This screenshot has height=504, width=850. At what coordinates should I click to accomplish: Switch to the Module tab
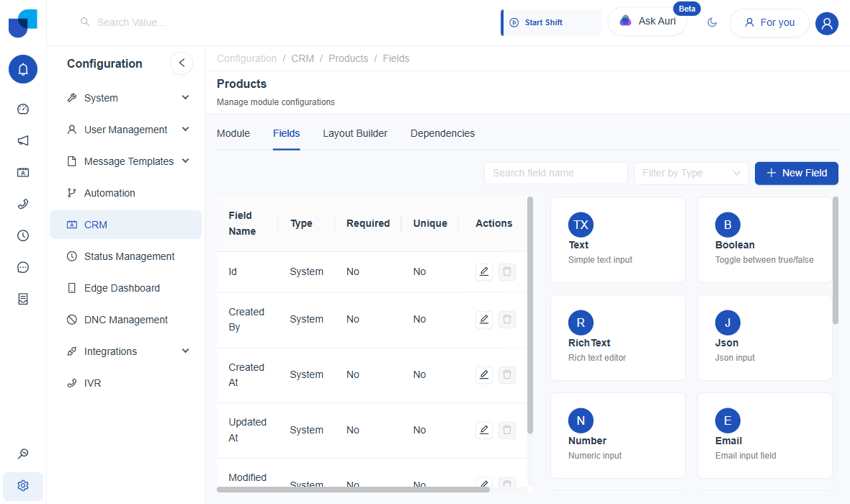233,133
